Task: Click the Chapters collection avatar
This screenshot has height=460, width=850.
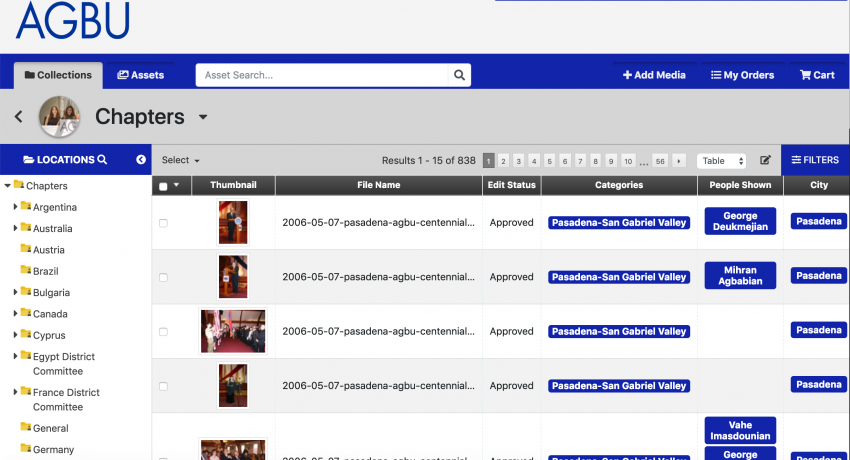Action: (60, 116)
